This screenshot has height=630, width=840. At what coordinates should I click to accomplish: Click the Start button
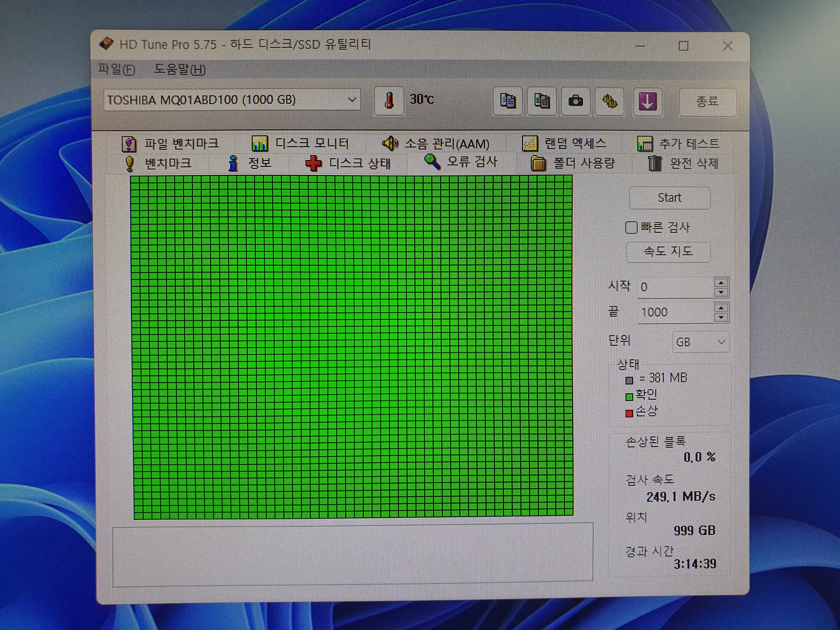click(x=670, y=198)
